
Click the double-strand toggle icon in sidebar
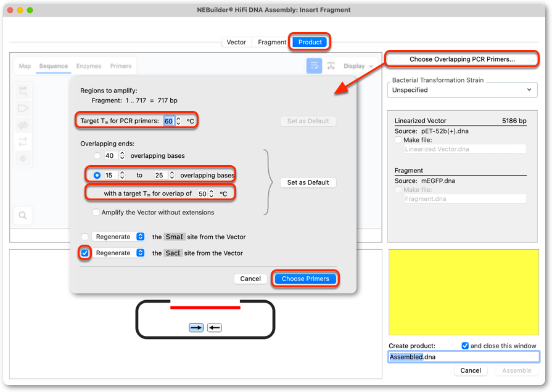point(23,125)
